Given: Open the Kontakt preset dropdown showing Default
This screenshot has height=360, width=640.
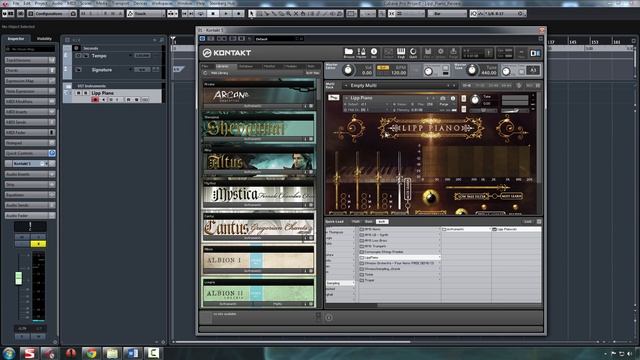Looking at the screenshot, I should [x=278, y=39].
